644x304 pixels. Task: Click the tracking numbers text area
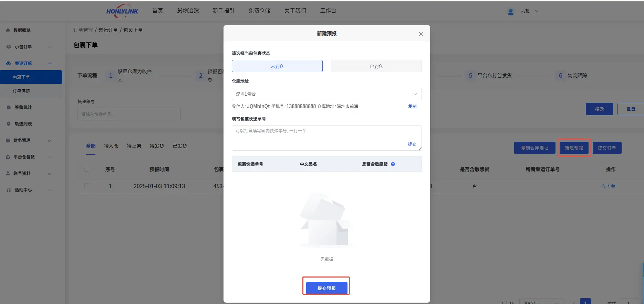point(320,138)
